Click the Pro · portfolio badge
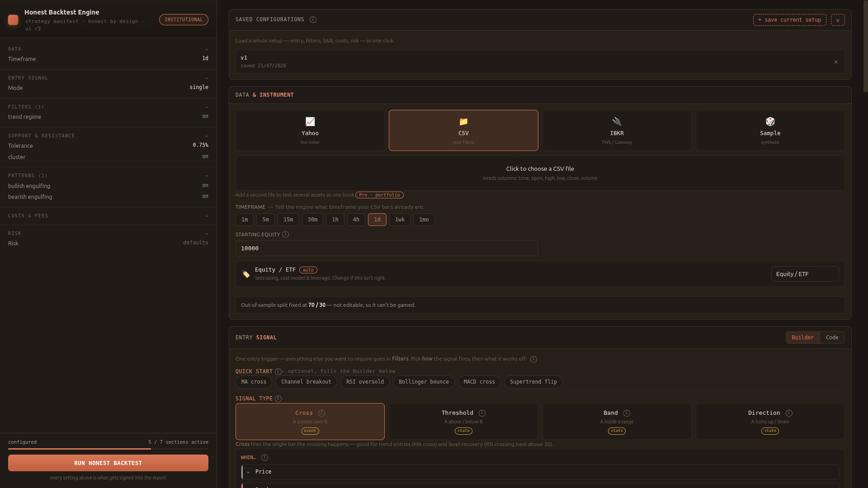 click(379, 195)
